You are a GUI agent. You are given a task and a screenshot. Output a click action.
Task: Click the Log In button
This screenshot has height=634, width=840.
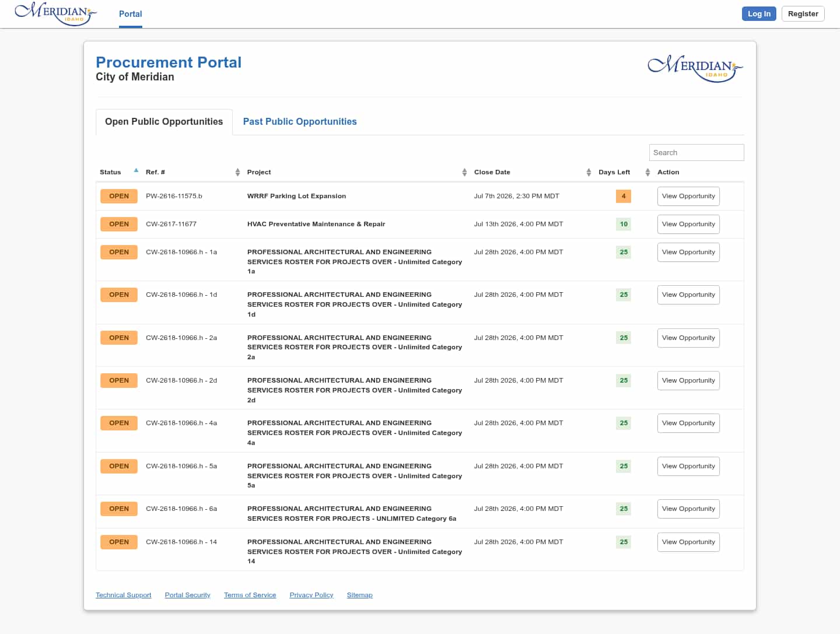(x=759, y=13)
